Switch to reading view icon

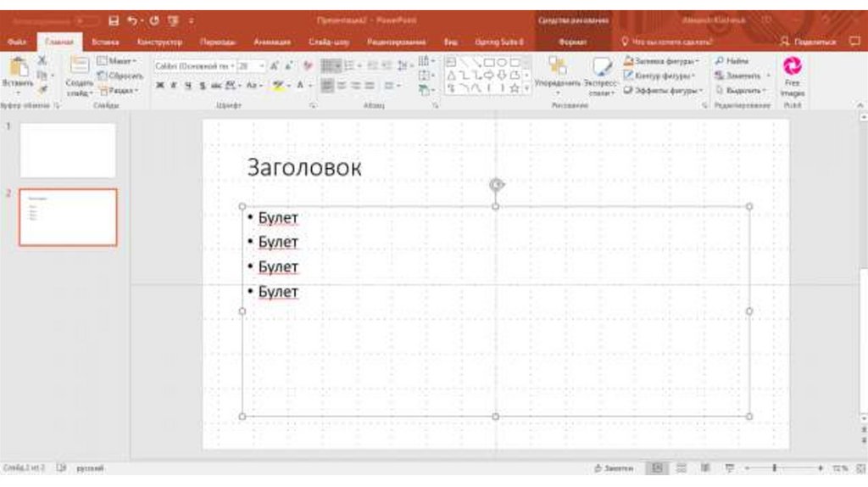coord(705,468)
